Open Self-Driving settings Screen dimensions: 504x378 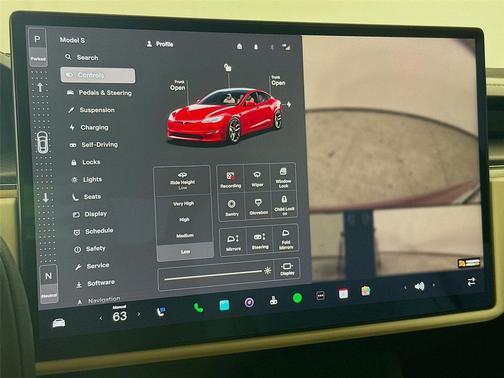click(94, 145)
